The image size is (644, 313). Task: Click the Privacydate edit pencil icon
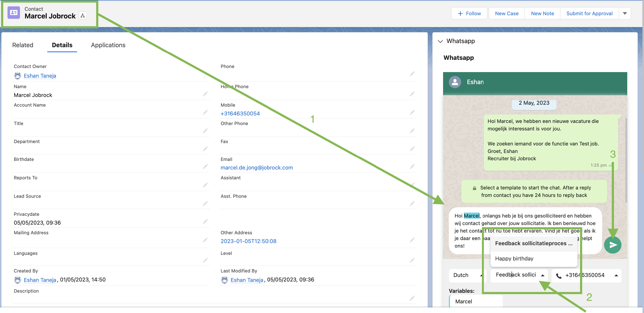[x=205, y=222]
